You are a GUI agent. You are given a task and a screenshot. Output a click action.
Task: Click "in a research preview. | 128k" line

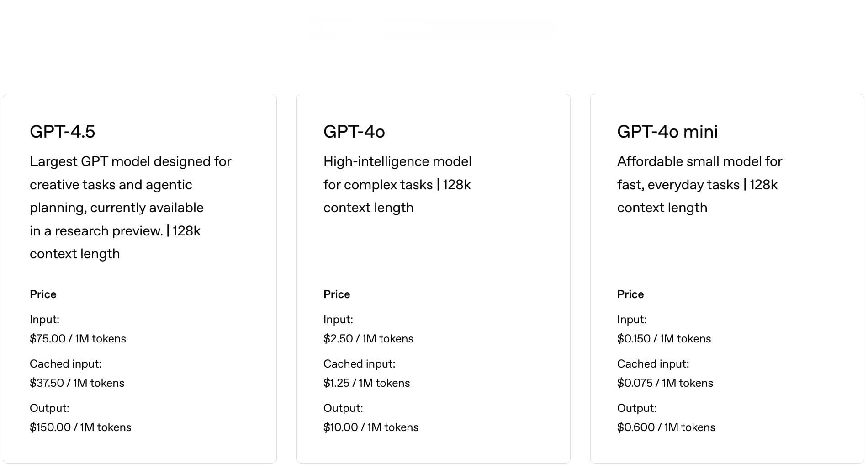(x=115, y=231)
